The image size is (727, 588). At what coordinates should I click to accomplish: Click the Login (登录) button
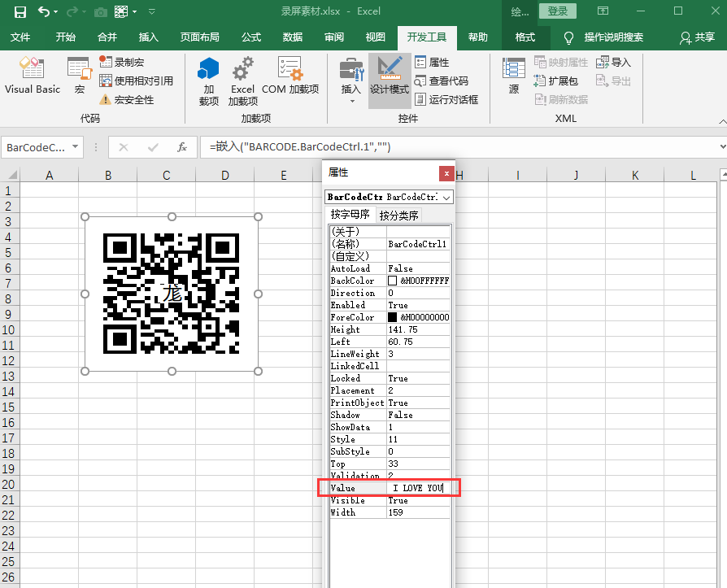click(x=558, y=11)
